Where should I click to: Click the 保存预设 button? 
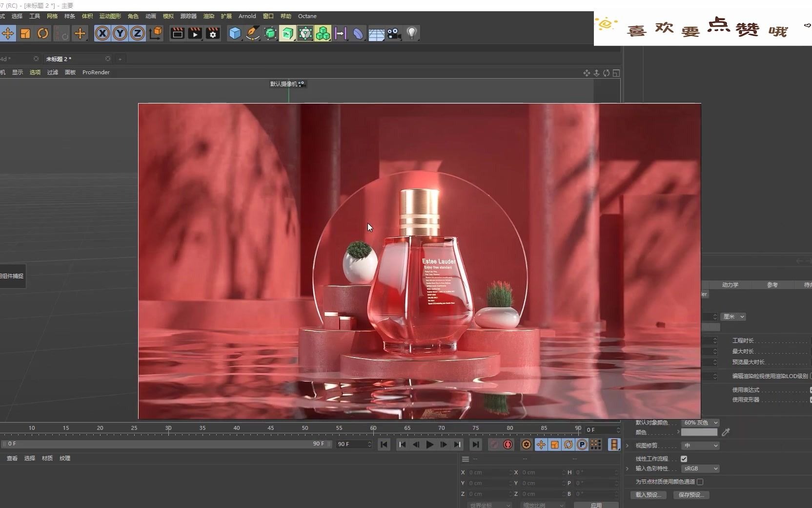691,495
